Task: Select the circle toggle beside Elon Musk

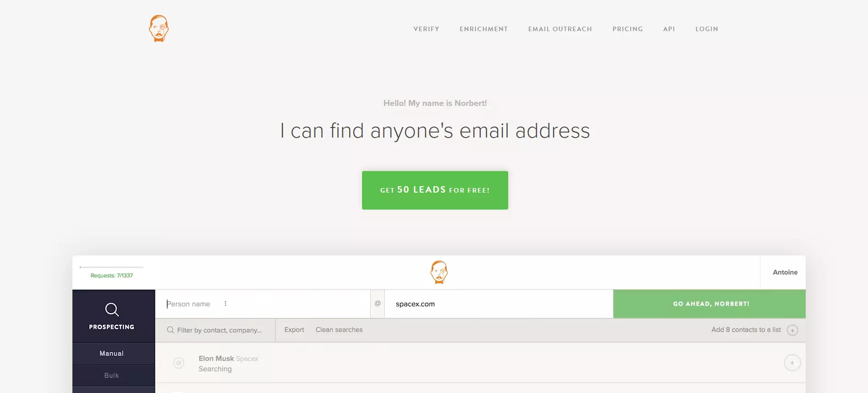Action: (179, 363)
